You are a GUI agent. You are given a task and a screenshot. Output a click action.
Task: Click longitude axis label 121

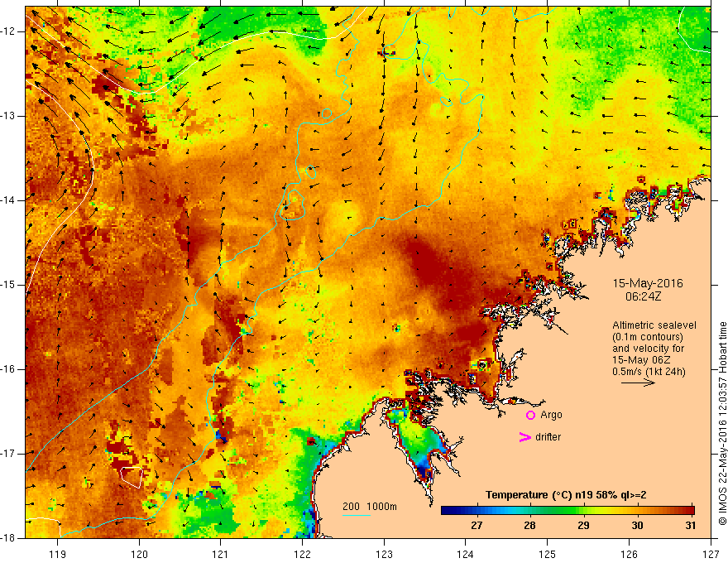221,554
